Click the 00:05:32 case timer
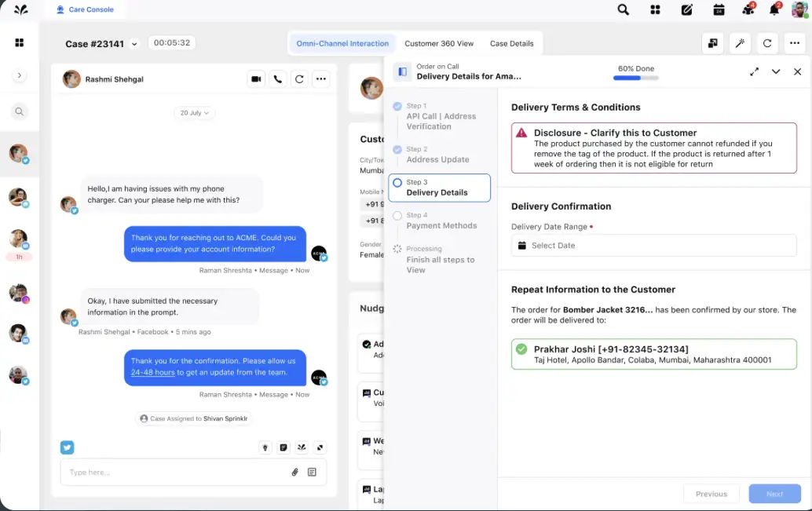 [171, 43]
